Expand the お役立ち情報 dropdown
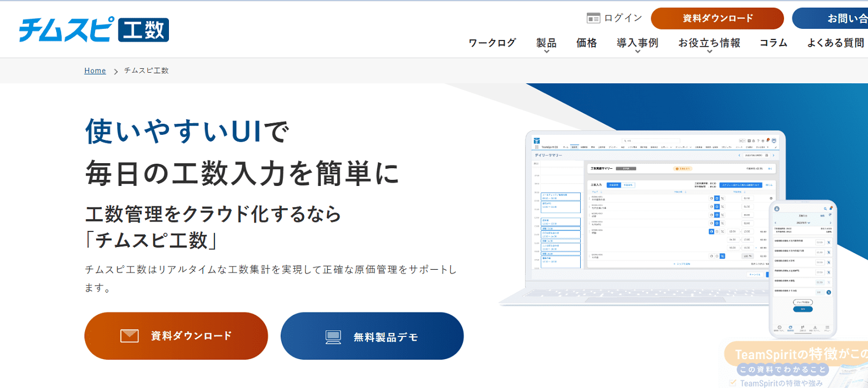The width and height of the screenshot is (868, 388). (x=709, y=43)
